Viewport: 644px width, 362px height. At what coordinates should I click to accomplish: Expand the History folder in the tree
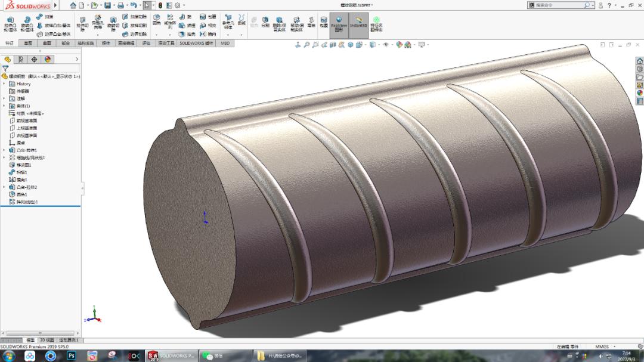(x=3, y=83)
